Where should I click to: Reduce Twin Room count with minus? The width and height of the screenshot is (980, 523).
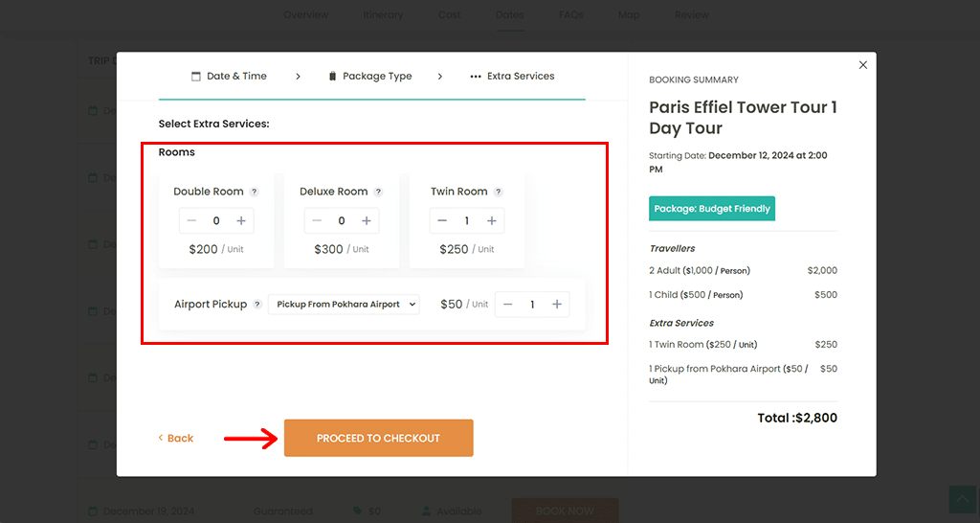pyautogui.click(x=442, y=221)
